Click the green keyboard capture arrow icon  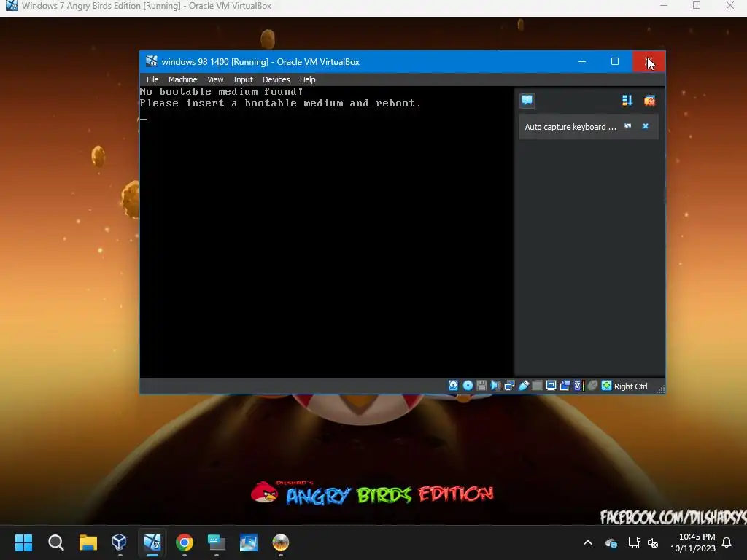point(606,385)
